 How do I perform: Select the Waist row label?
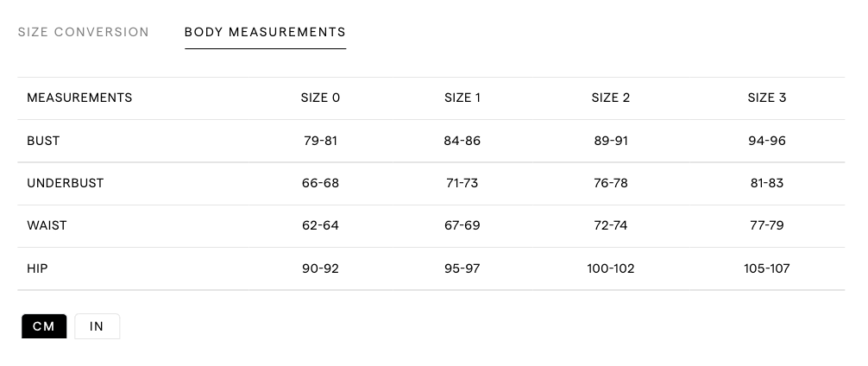47,225
